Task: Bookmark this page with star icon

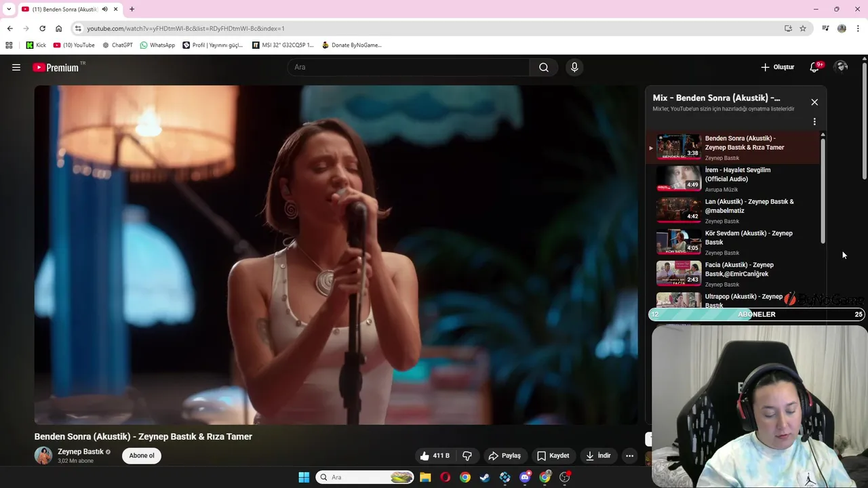Action: pos(803,28)
